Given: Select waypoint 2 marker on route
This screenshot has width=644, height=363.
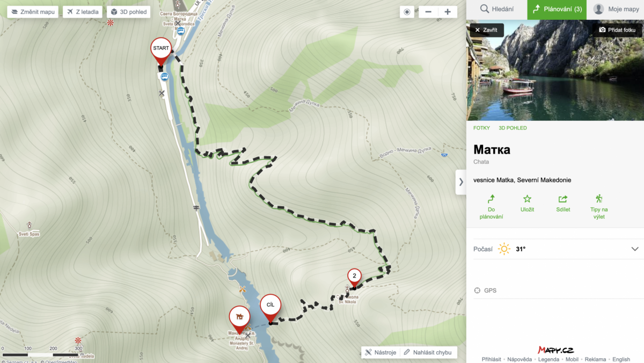Looking at the screenshot, I should click(x=354, y=277).
